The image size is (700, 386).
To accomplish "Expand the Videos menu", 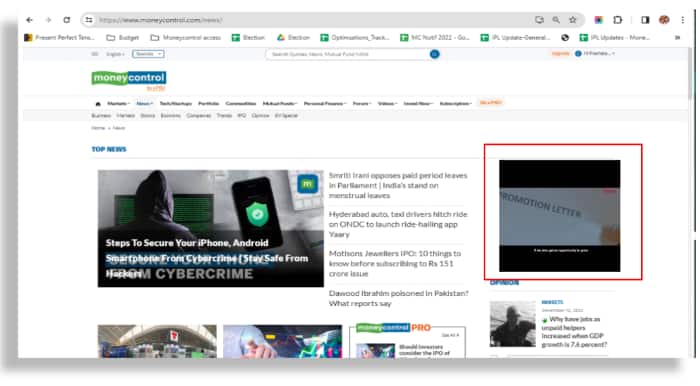I will 388,104.
